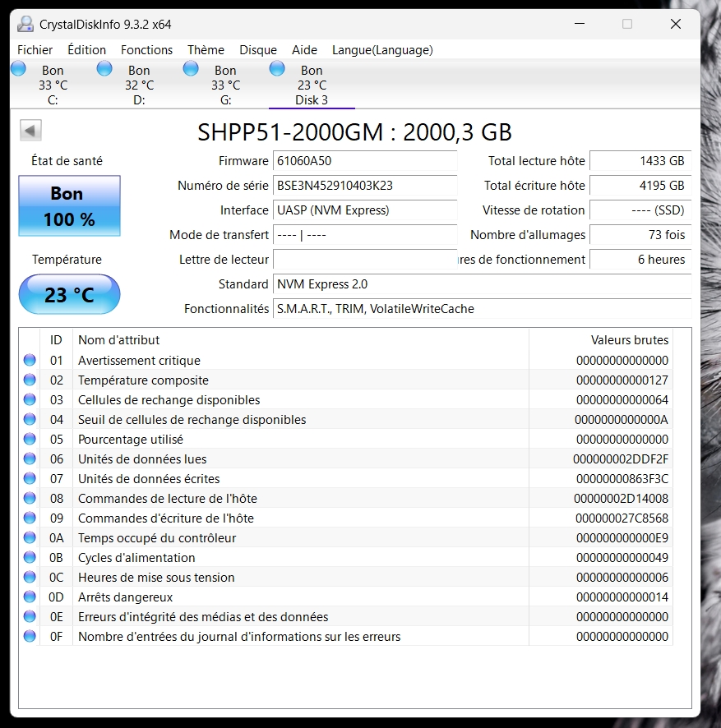Open the Édition menu
The height and width of the screenshot is (728, 721).
point(87,49)
